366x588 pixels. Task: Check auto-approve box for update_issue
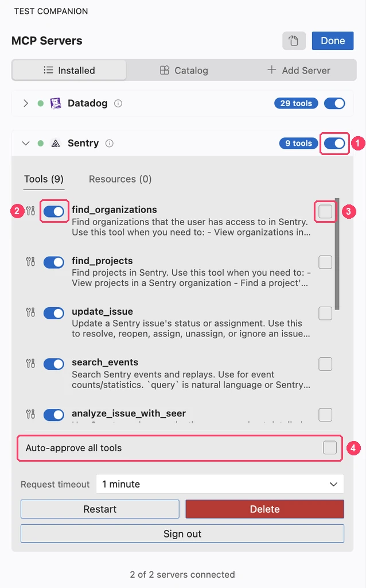click(x=325, y=313)
